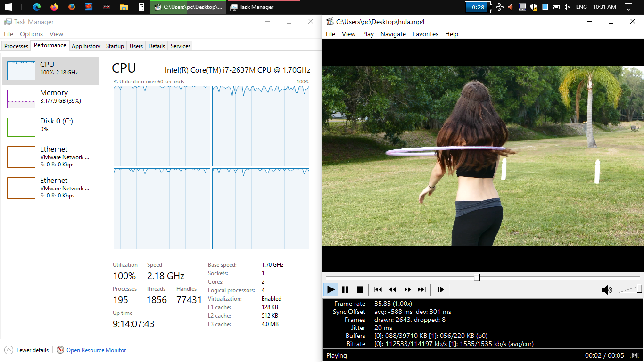Open the Help menu in the media player
Screen dimensions: 644x362
coord(452,34)
